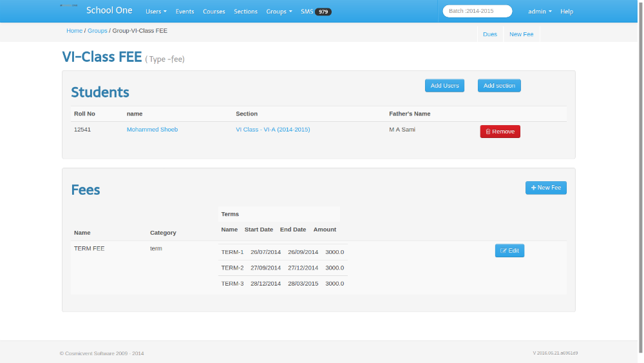
Task: Focus the Batch 2014-2015 input field
Action: pos(477,11)
